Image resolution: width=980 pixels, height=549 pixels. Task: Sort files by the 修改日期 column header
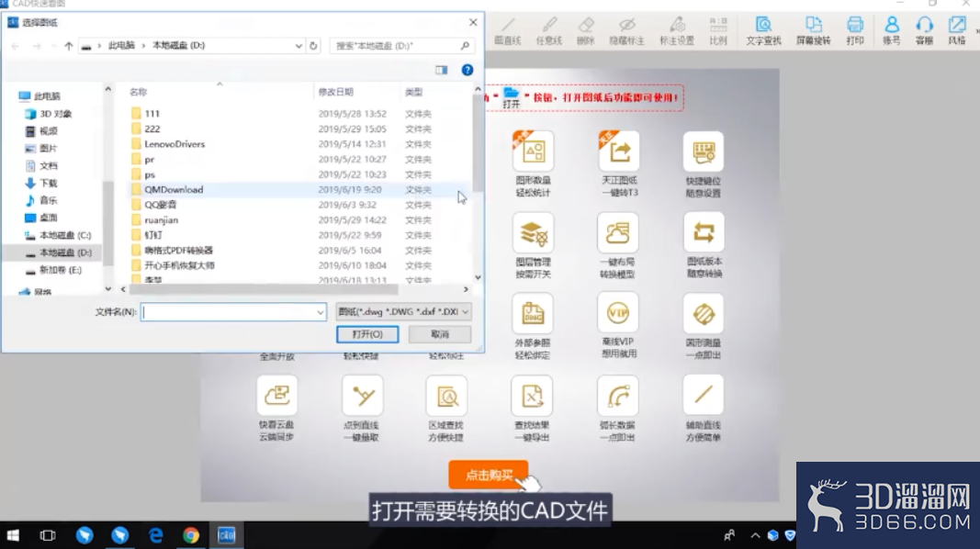pos(336,92)
